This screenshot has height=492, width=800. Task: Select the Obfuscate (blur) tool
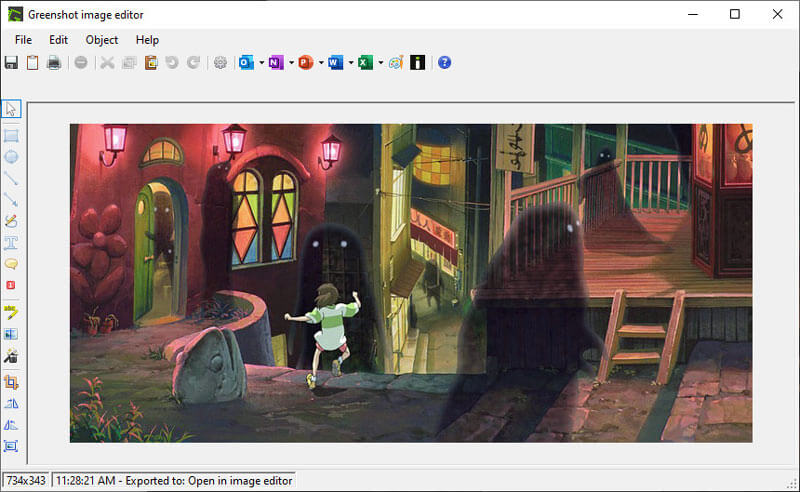(11, 334)
